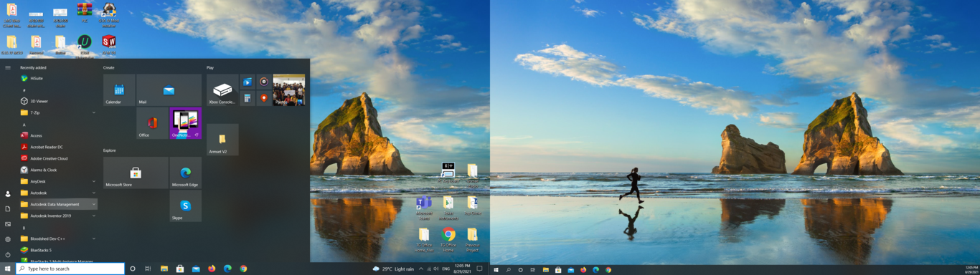Open Xbox Console Companion tile
The height and width of the screenshot is (275, 980).
[x=222, y=90]
